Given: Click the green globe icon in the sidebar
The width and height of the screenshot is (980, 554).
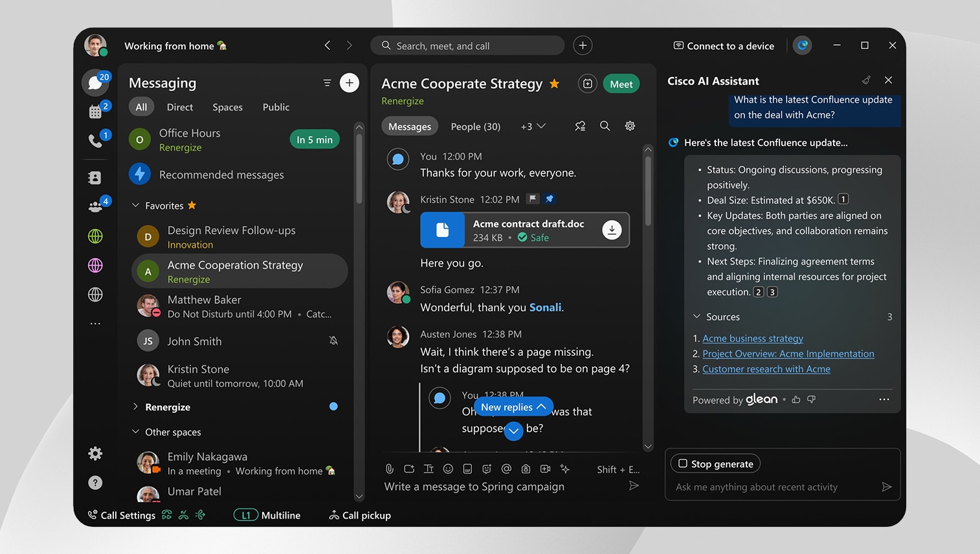Looking at the screenshot, I should point(95,236).
